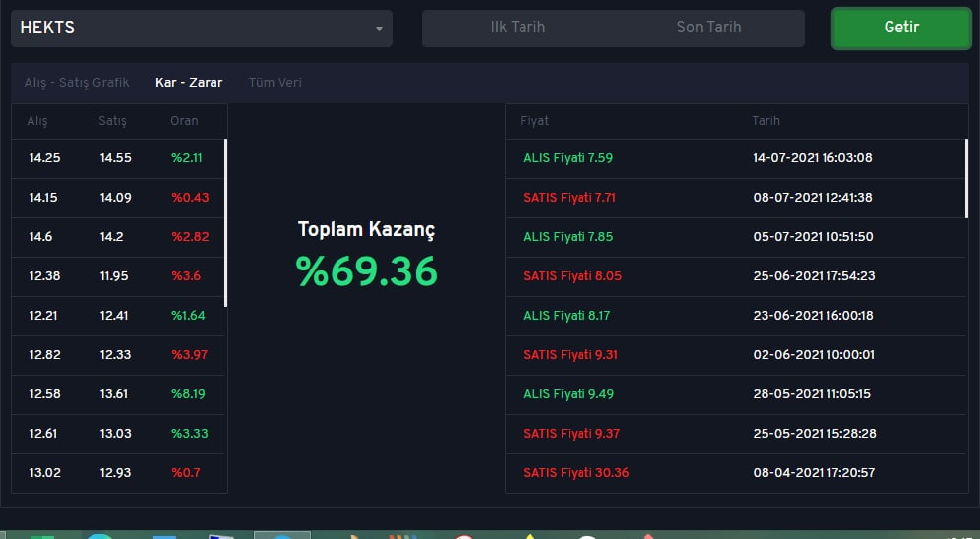Click the green Getir button
980x539 pixels.
[x=901, y=28]
